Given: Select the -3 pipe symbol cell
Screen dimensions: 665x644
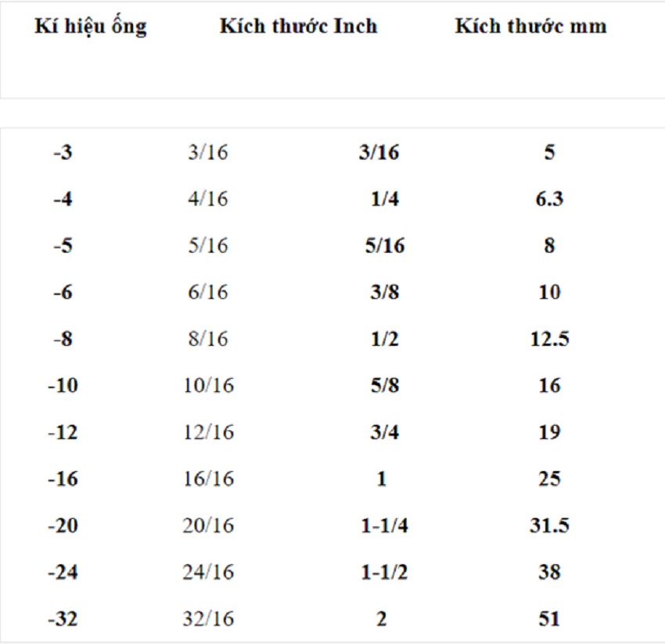Looking at the screenshot, I should pos(63,153).
